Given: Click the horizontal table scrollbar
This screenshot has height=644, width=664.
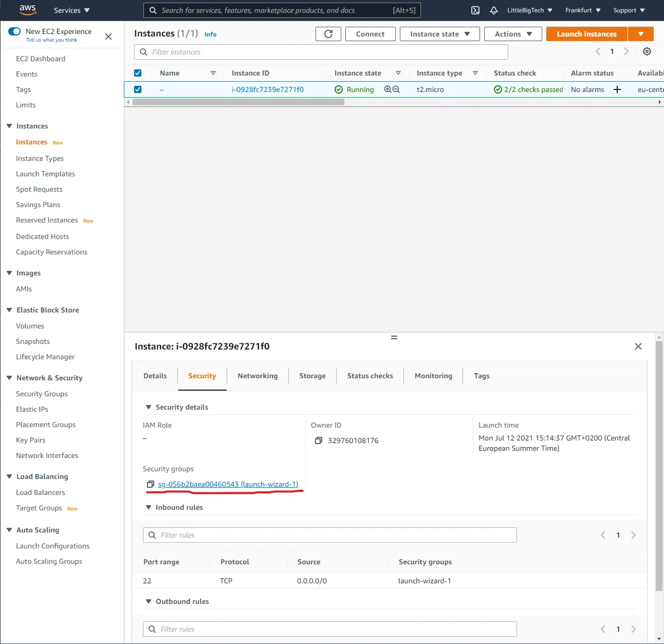Looking at the screenshot, I should [x=238, y=102].
